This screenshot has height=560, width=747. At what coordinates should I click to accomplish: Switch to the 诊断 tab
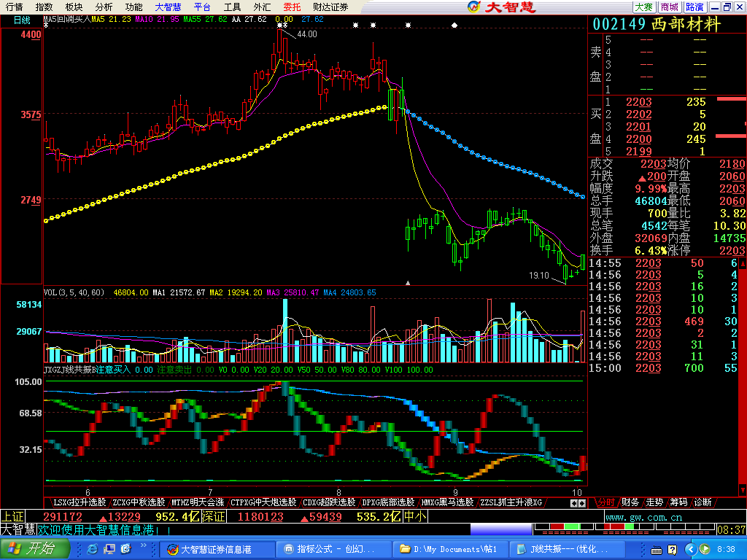(x=703, y=502)
